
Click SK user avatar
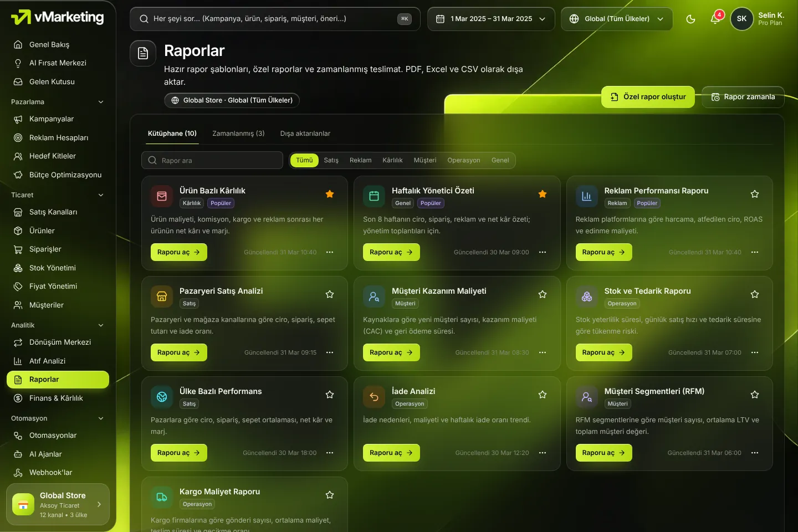741,19
